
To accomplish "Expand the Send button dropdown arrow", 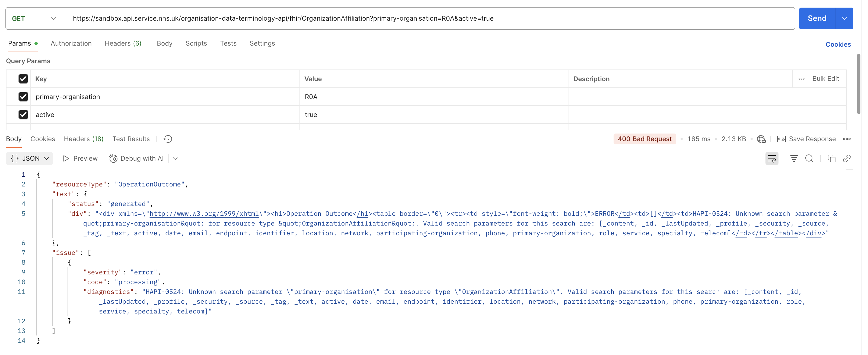I will tap(844, 18).
